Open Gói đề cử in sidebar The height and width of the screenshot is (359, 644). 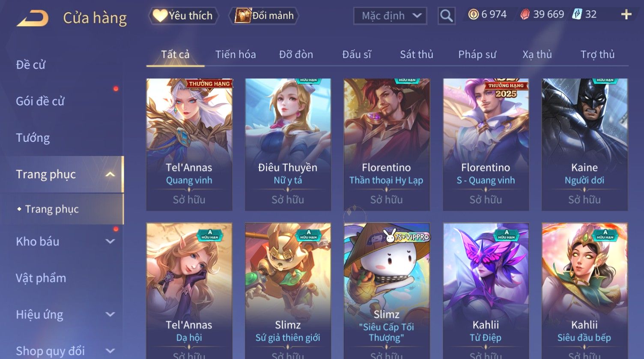tap(40, 102)
